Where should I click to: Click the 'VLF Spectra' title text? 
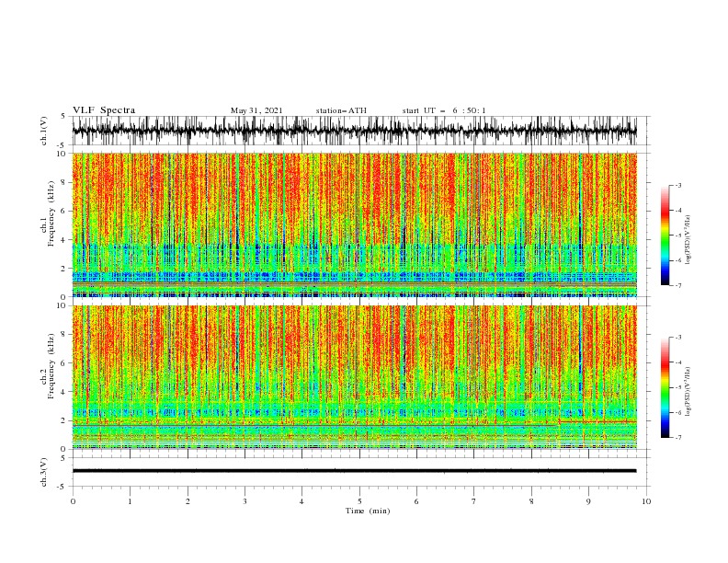[x=104, y=110]
